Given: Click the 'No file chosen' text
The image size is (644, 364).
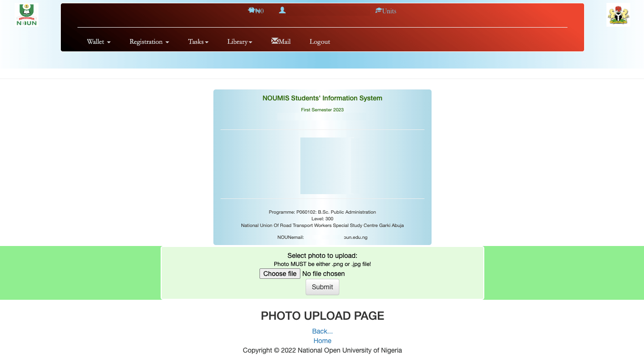Looking at the screenshot, I should click(x=324, y=274).
